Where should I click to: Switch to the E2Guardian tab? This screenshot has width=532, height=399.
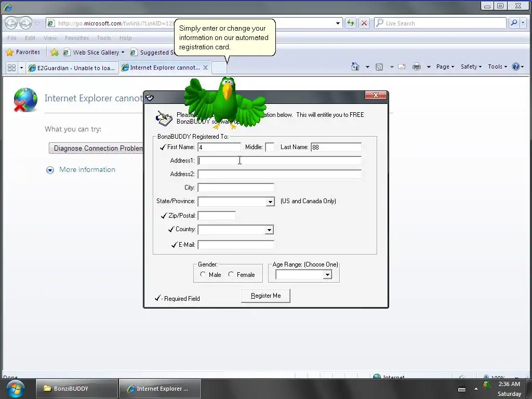pyautogui.click(x=72, y=68)
